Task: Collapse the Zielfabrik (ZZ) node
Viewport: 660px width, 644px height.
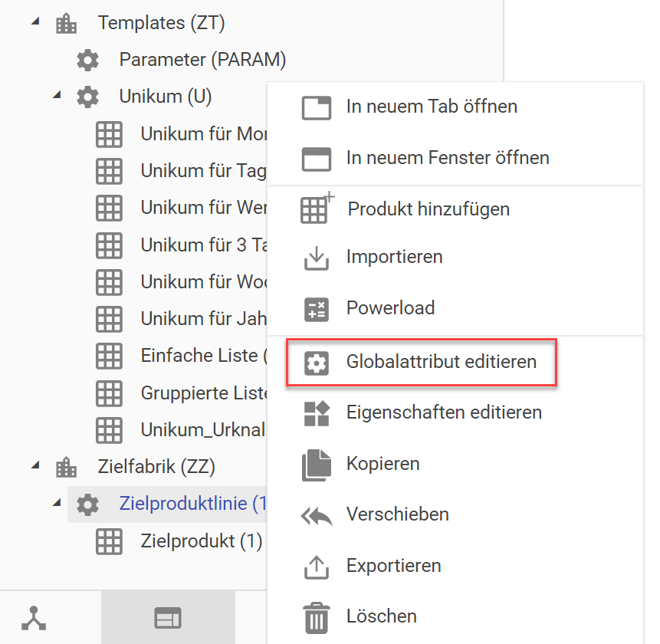Action: tap(34, 465)
